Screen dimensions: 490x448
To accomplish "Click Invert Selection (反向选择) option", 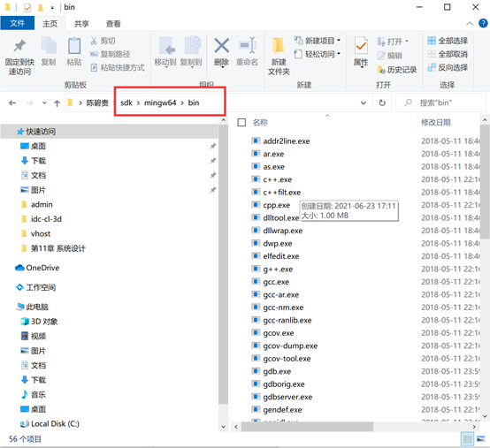I will click(448, 67).
